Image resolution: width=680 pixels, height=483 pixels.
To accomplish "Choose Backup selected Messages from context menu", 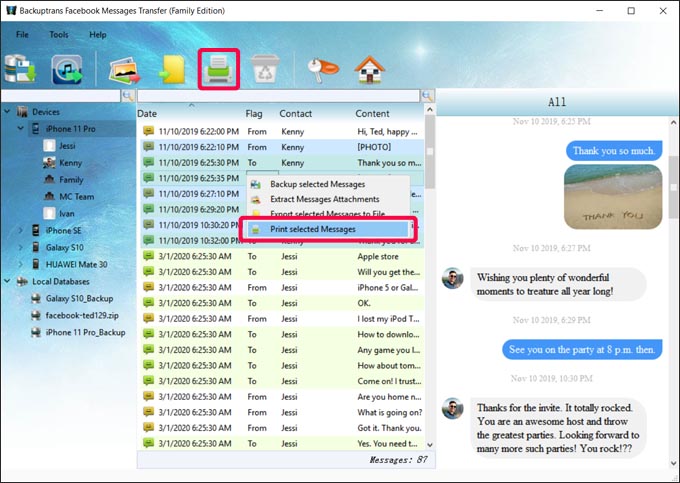I will point(328,184).
